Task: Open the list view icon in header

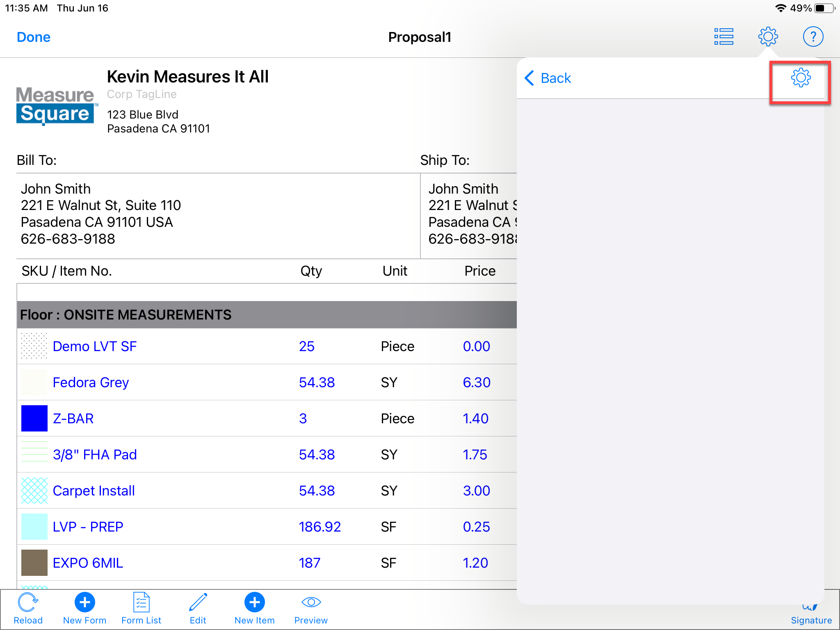Action: (724, 37)
